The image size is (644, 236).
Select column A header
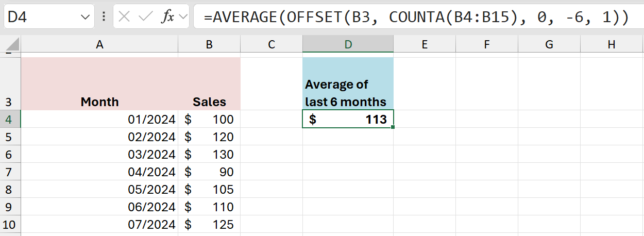[x=99, y=45]
